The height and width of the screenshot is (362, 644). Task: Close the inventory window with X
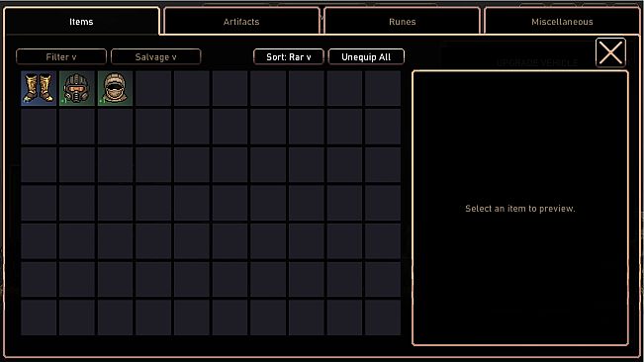[x=610, y=52]
